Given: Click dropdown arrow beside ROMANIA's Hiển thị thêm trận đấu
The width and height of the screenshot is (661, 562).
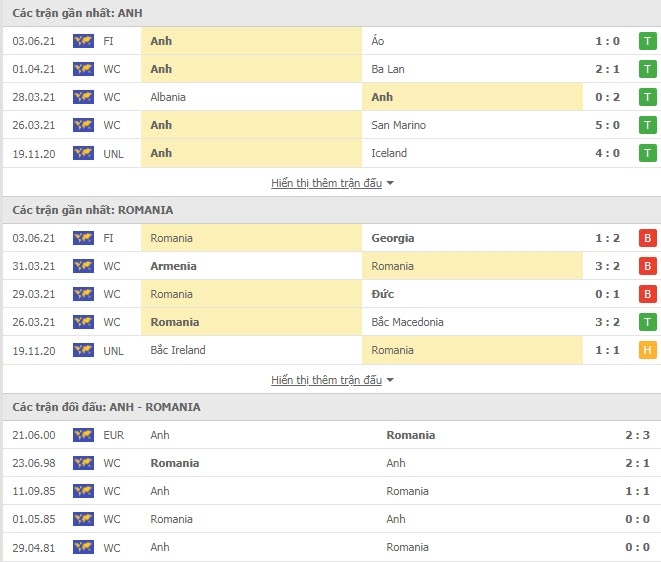Looking at the screenshot, I should click(390, 380).
